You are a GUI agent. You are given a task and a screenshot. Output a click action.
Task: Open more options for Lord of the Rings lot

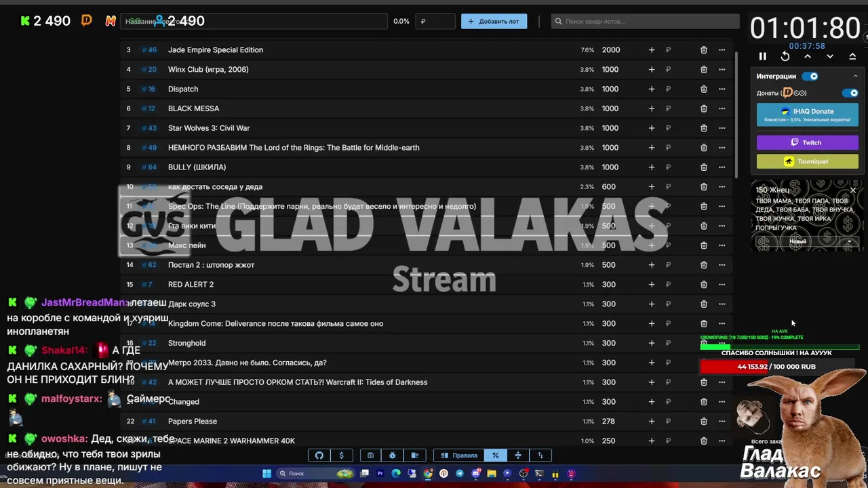tap(722, 148)
